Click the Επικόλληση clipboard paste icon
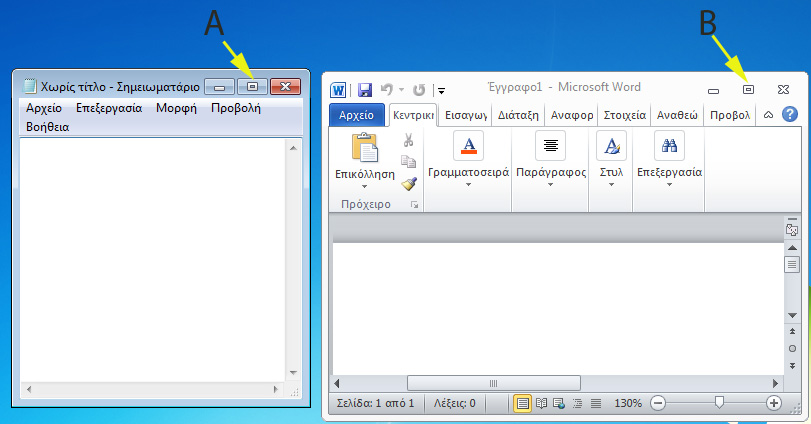811x424 pixels. click(365, 148)
